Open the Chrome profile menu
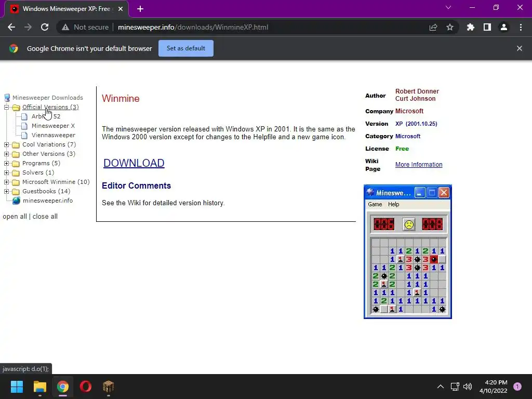Viewport: 532px width, 399px height. [504, 27]
